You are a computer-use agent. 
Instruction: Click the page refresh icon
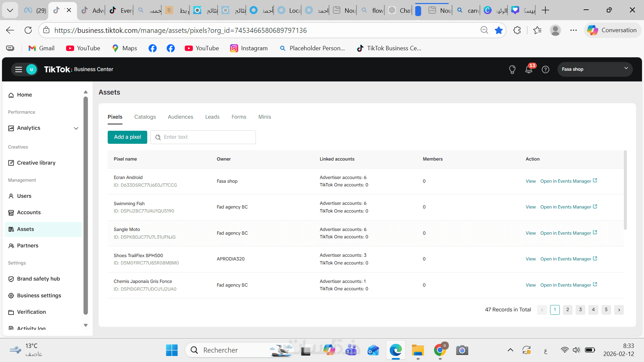click(28, 30)
